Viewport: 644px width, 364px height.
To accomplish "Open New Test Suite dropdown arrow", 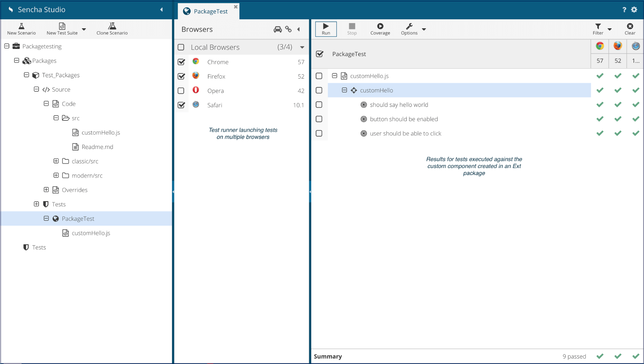I will tap(84, 29).
